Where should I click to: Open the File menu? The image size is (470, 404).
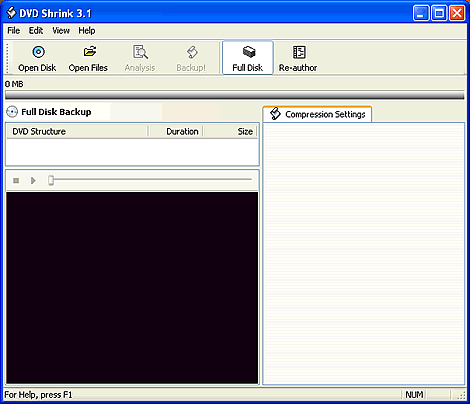14,31
